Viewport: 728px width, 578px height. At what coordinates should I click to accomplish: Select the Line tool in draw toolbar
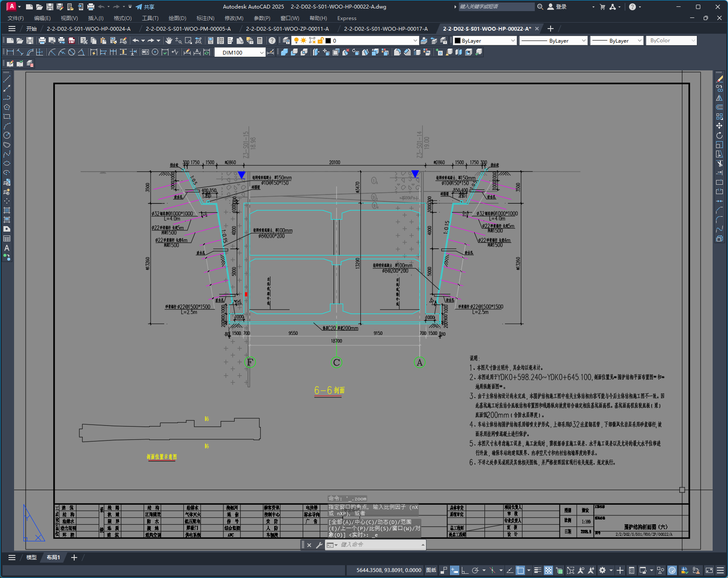pyautogui.click(x=7, y=79)
